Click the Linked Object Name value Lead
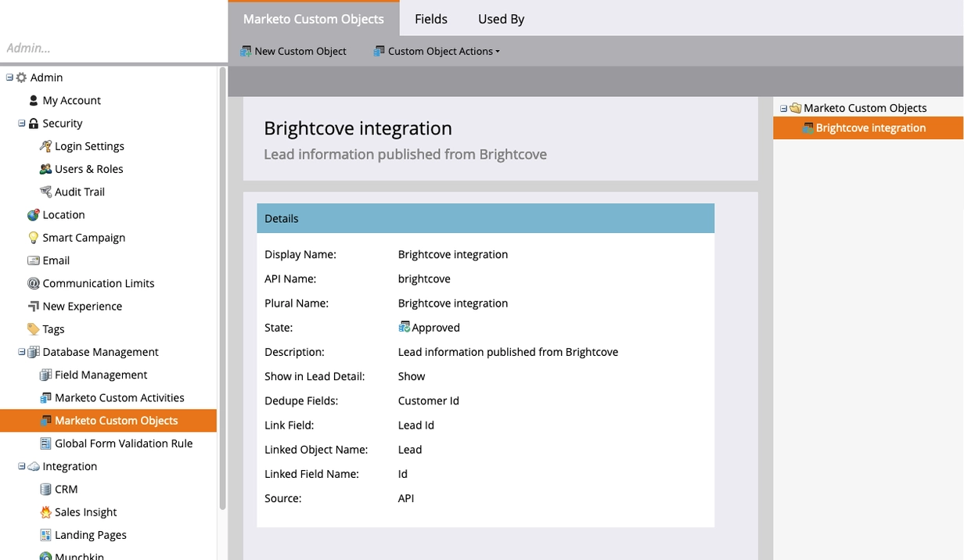964x560 pixels. coord(410,449)
